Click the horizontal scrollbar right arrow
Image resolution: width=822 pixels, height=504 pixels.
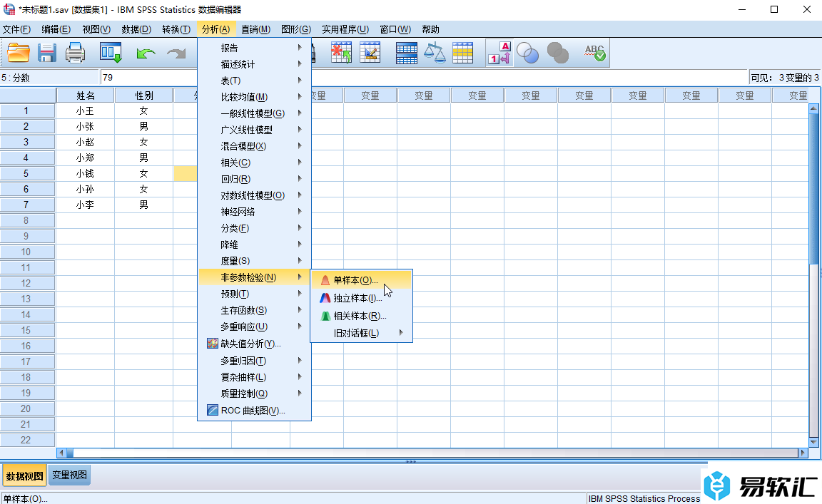pos(803,453)
